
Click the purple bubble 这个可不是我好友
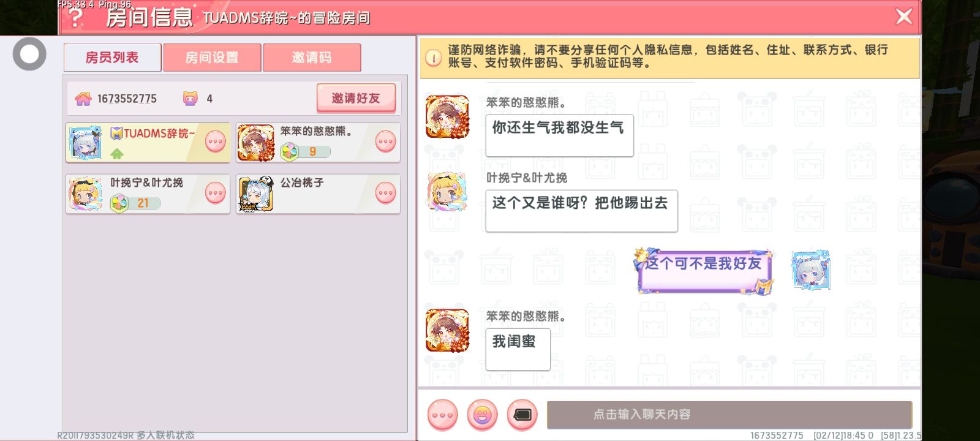[x=704, y=271]
